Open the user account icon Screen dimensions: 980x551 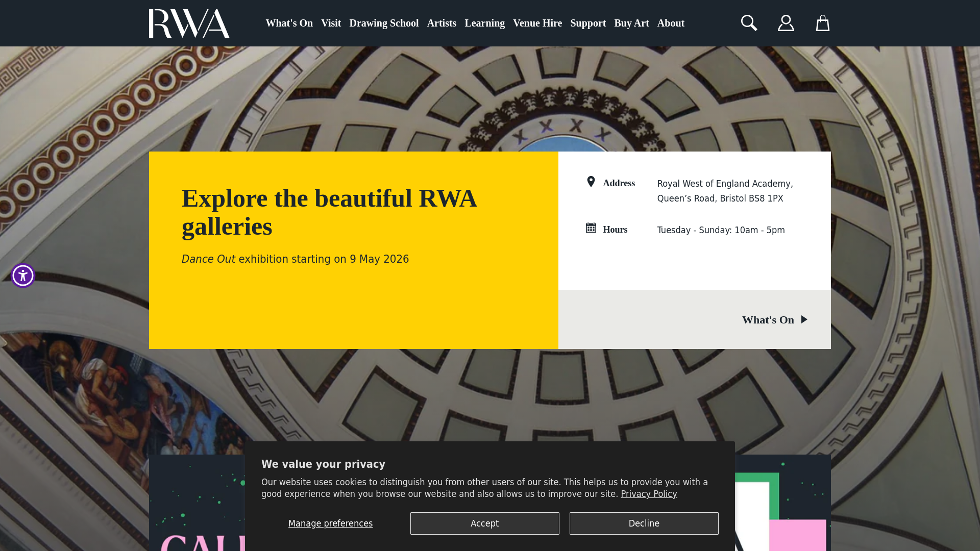[786, 23]
